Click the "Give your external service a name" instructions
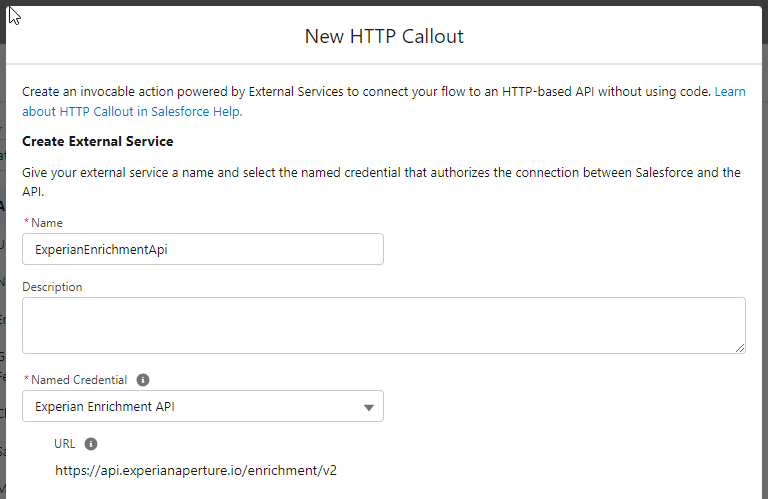This screenshot has width=768, height=499. pyautogui.click(x=381, y=182)
